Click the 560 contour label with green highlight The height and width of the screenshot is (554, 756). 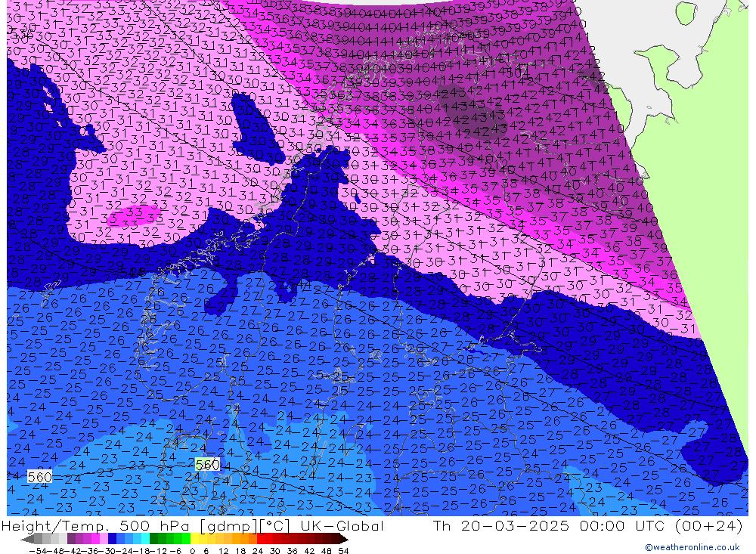point(208,465)
